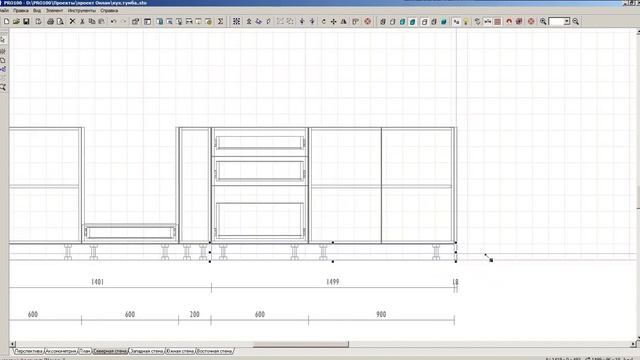Switch to the Южная стена tab
This screenshot has height=360, width=640.
pyautogui.click(x=180, y=351)
